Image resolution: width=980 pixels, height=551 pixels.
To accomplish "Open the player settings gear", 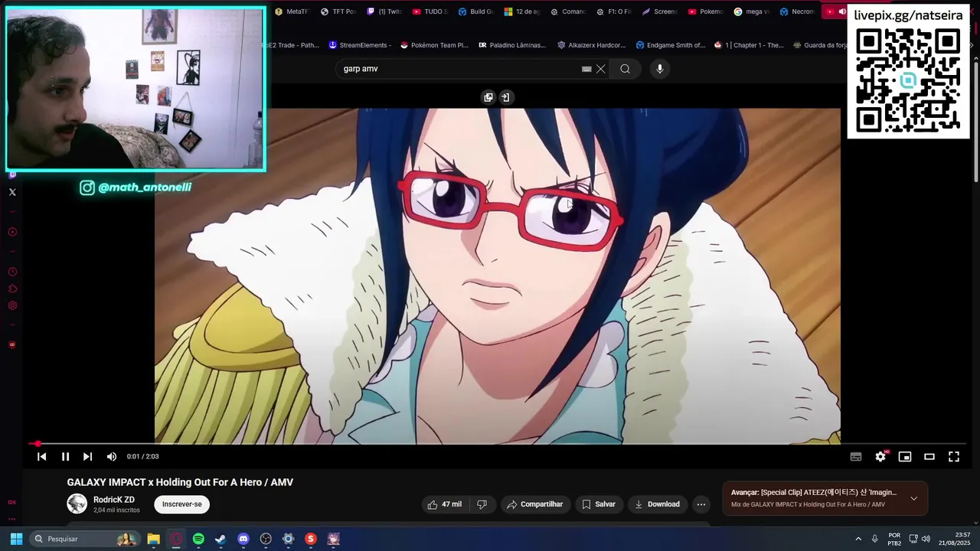I will (x=880, y=457).
